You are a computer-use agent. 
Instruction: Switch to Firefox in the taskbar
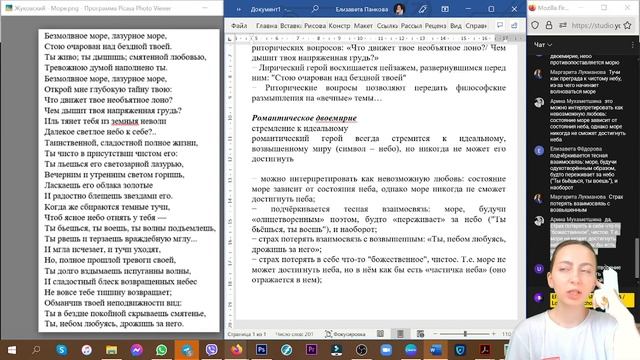coord(236,350)
